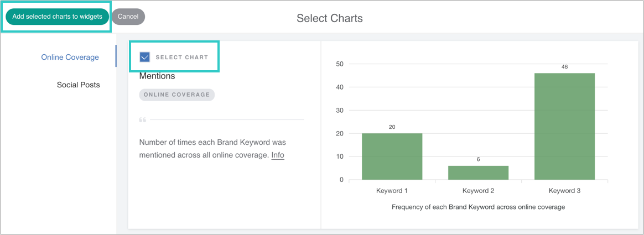Screen dimensions: 644x235
Task: Click the value label 46 above bar
Action: tap(564, 67)
